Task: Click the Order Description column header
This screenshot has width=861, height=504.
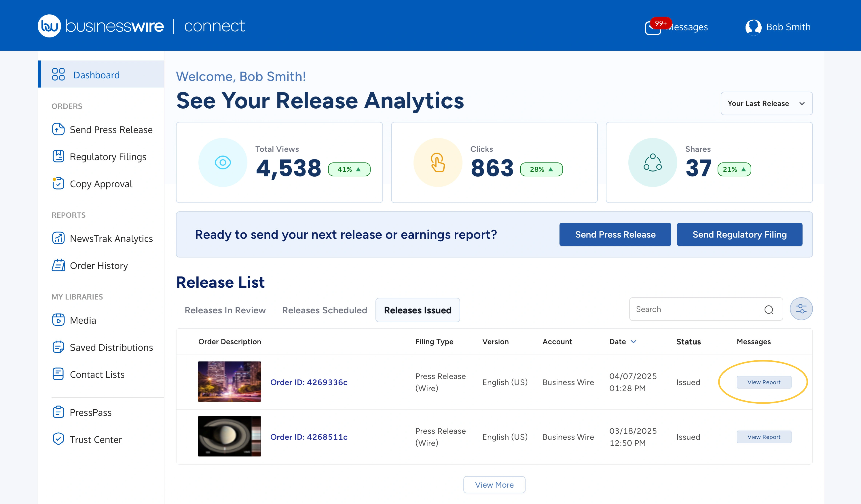Action: pyautogui.click(x=230, y=342)
